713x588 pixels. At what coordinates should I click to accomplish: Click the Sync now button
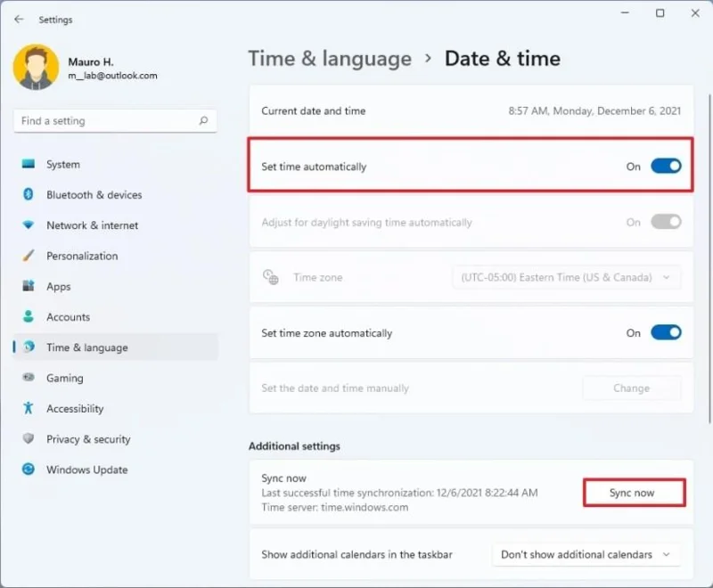635,493
